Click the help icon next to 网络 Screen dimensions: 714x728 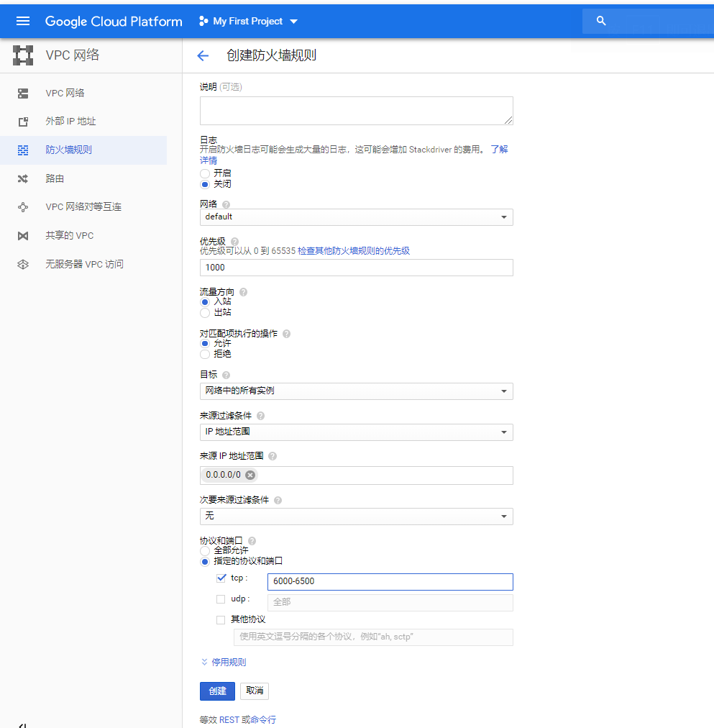pos(226,204)
